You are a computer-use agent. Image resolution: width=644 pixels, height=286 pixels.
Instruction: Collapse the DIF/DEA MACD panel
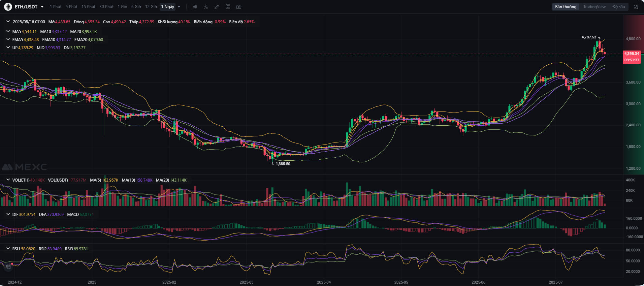coord(8,214)
